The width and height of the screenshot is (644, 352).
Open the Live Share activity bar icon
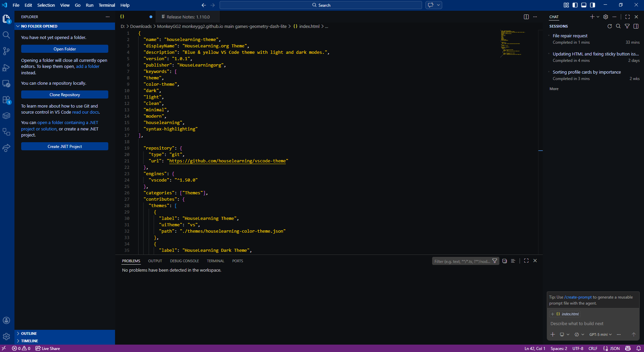[x=6, y=148]
